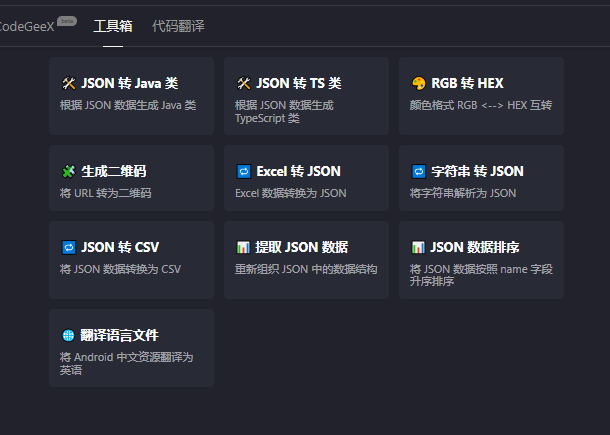Open the JSON 转 Java 类 title
The image size is (610, 435).
pyautogui.click(x=130, y=83)
